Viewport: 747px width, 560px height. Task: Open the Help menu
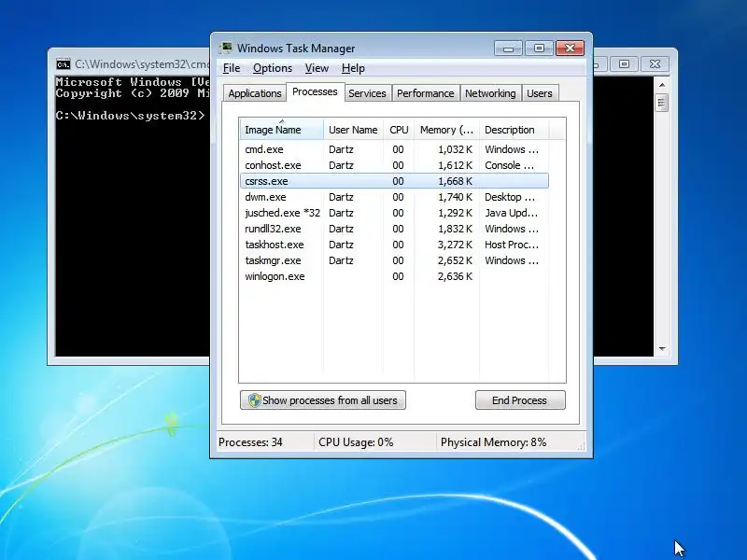click(x=353, y=68)
